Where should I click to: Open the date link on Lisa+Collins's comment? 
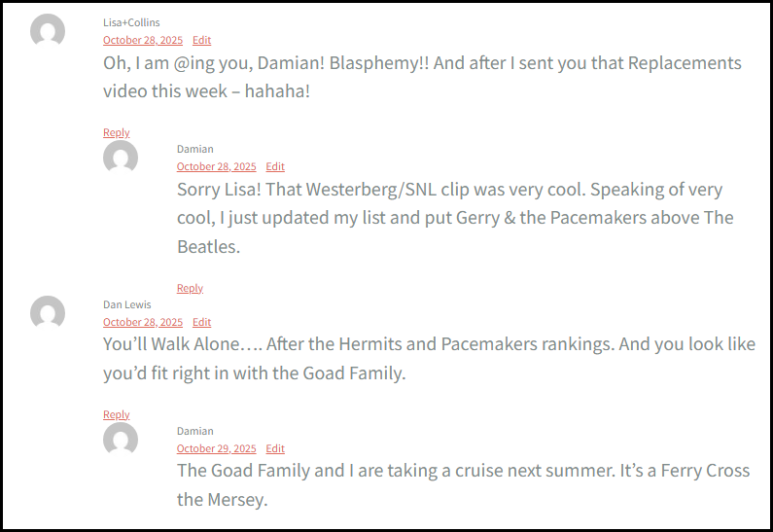[x=142, y=40]
